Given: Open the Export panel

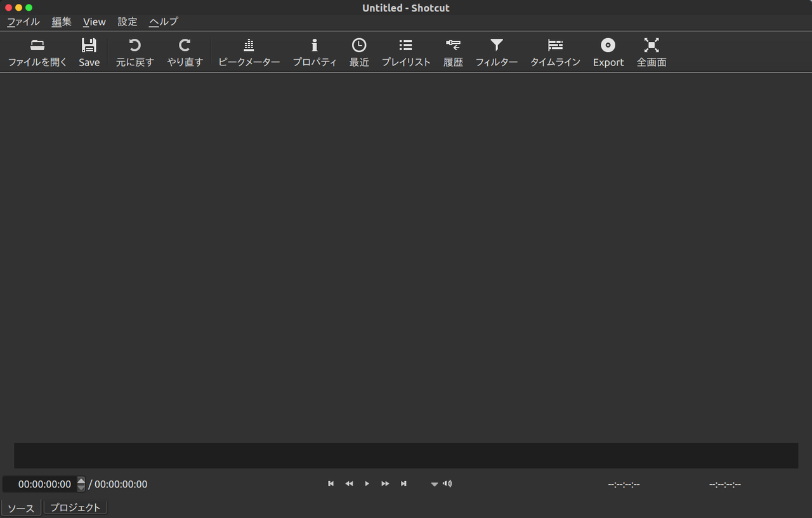Looking at the screenshot, I should point(608,53).
